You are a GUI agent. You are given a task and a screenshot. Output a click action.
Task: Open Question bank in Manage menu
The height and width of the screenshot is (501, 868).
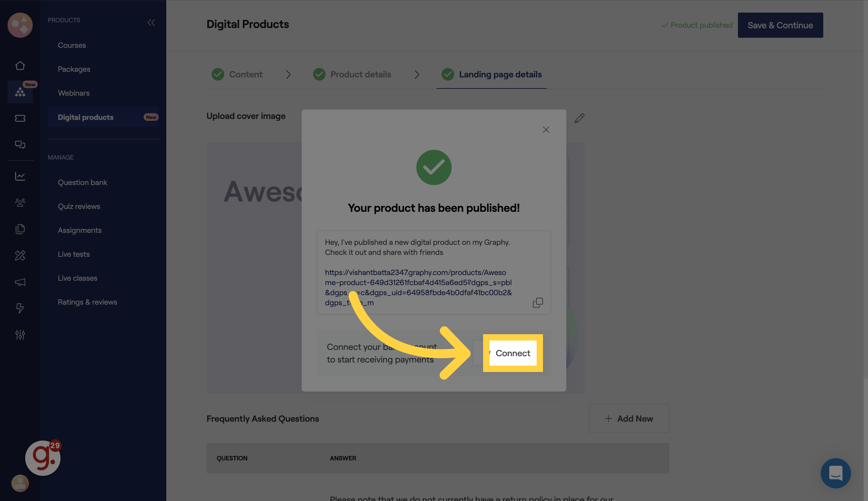click(82, 183)
